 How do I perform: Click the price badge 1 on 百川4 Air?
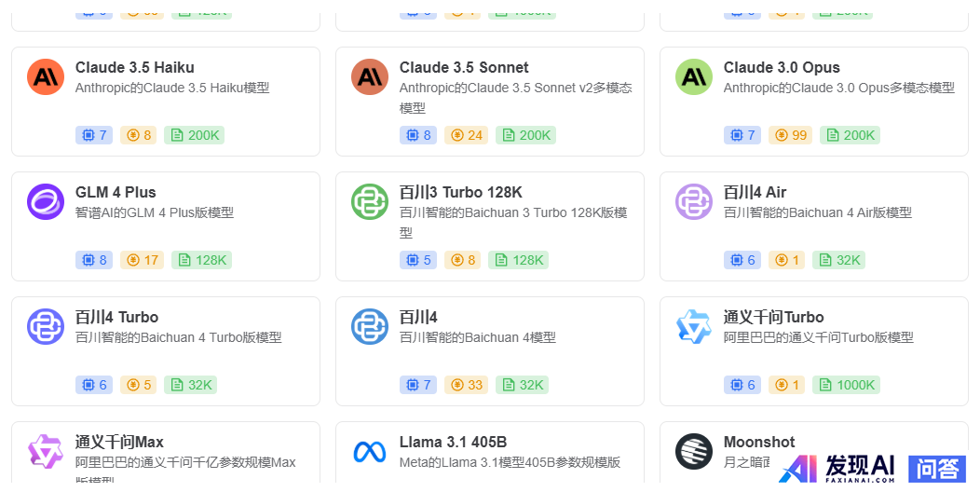coord(787,260)
